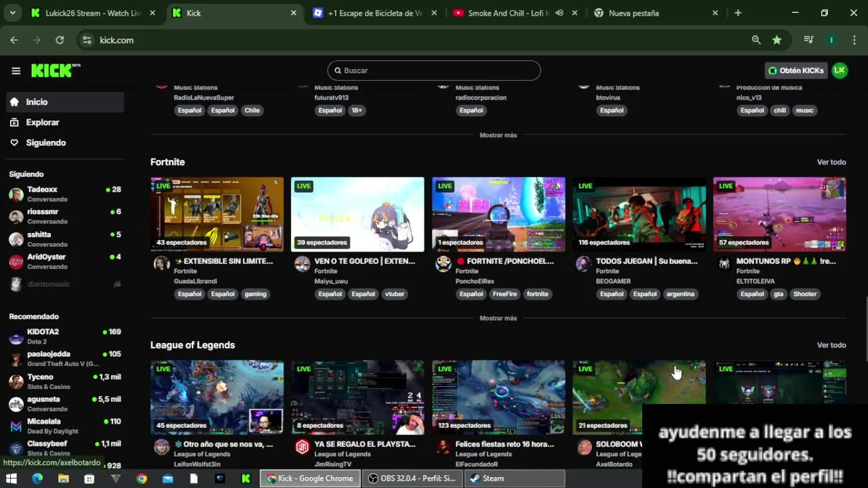The height and width of the screenshot is (488, 868).
Task: Open followed channel Tadeoxx
Action: 64,194
